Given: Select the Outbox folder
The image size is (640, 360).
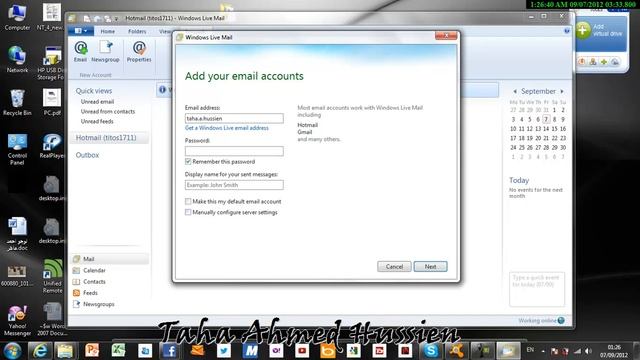Looking at the screenshot, I should (87, 155).
